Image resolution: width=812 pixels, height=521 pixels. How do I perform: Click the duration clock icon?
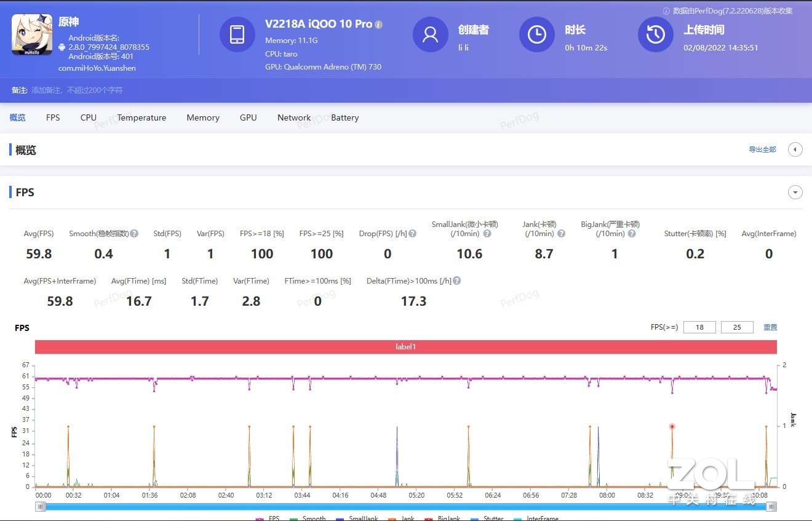tap(536, 34)
